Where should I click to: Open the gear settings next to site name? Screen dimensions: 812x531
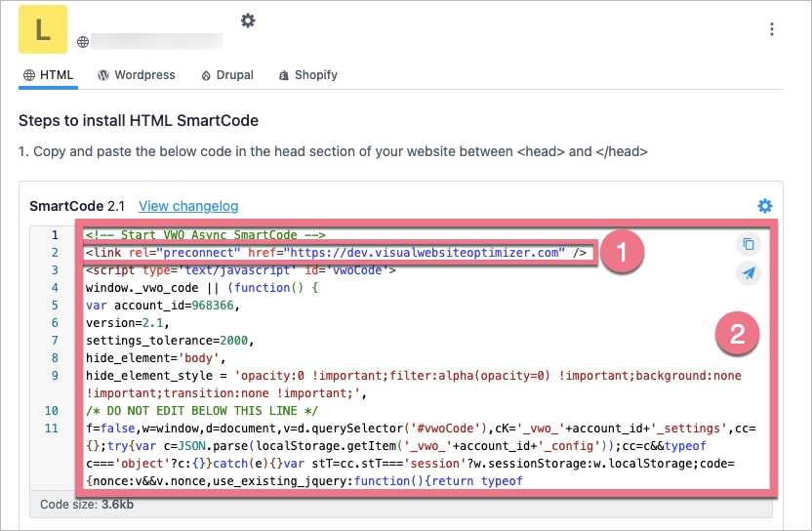pyautogui.click(x=248, y=20)
